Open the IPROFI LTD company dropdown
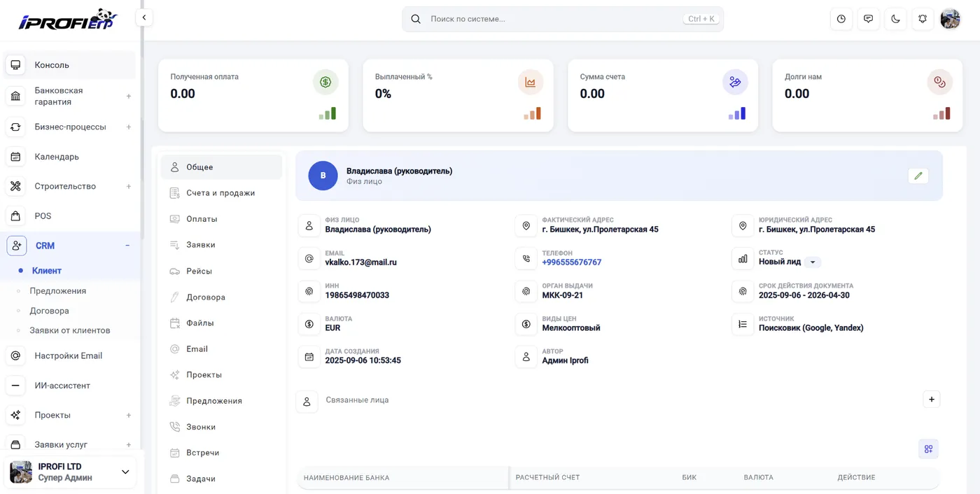Image resolution: width=980 pixels, height=494 pixels. tap(70, 472)
